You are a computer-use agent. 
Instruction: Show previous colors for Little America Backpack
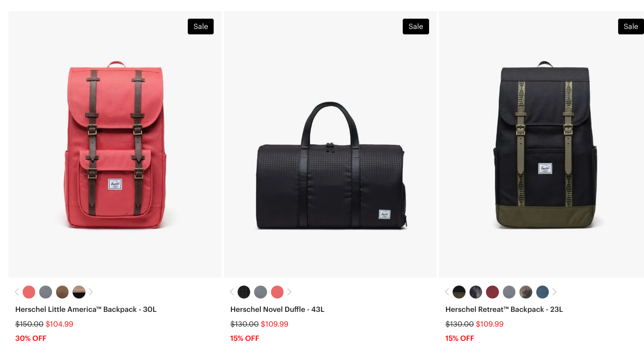tap(17, 292)
